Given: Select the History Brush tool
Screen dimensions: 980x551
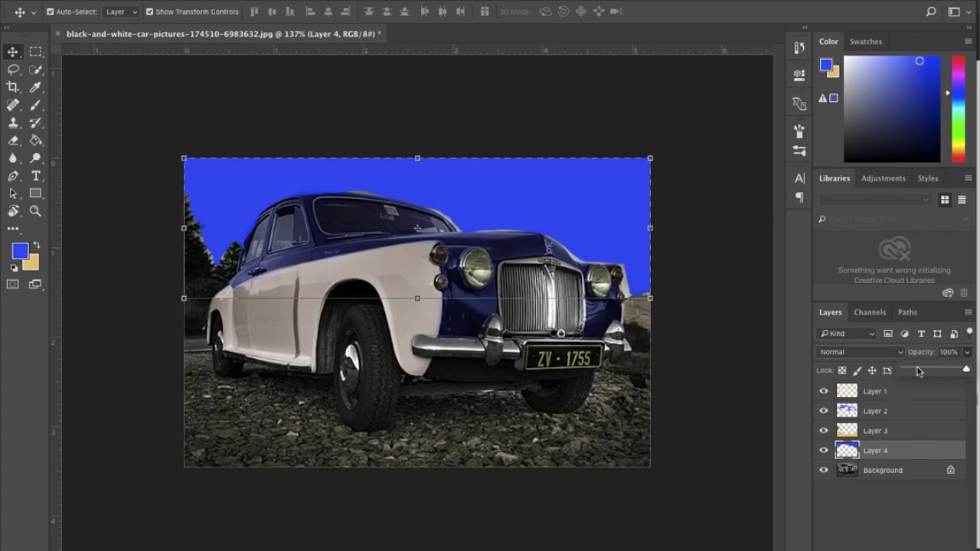Looking at the screenshot, I should [x=35, y=122].
